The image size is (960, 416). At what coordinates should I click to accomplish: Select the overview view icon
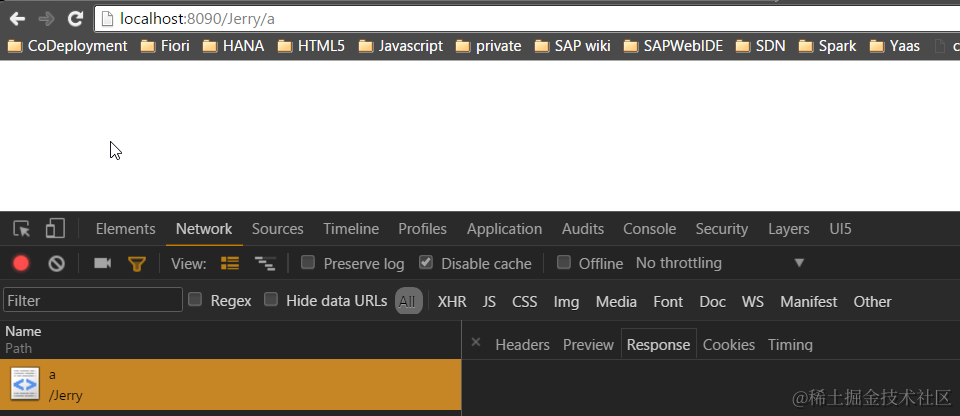265,264
